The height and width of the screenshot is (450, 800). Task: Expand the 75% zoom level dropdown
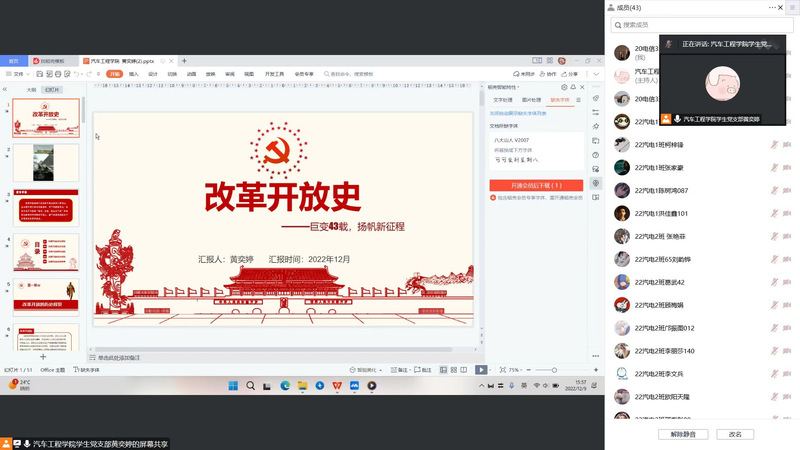coord(516,370)
